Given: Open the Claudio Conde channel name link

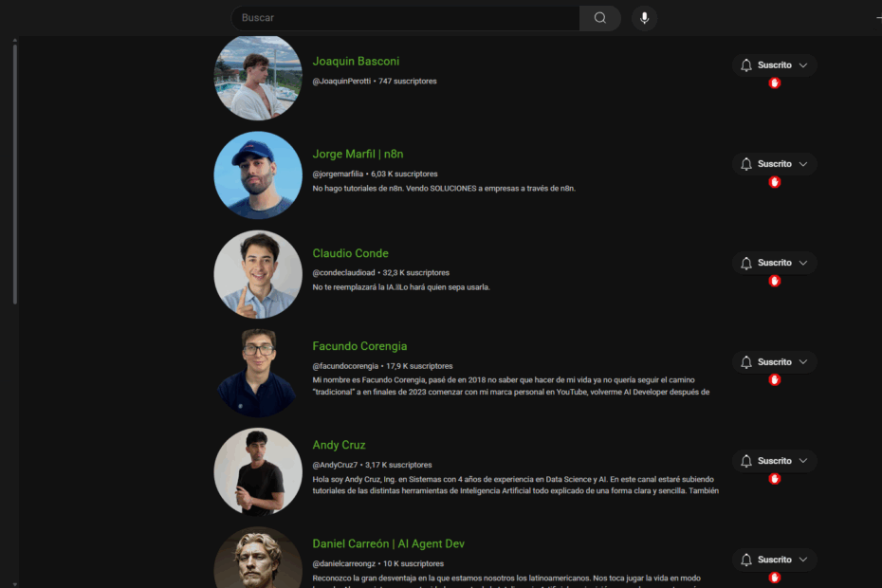Looking at the screenshot, I should point(351,253).
